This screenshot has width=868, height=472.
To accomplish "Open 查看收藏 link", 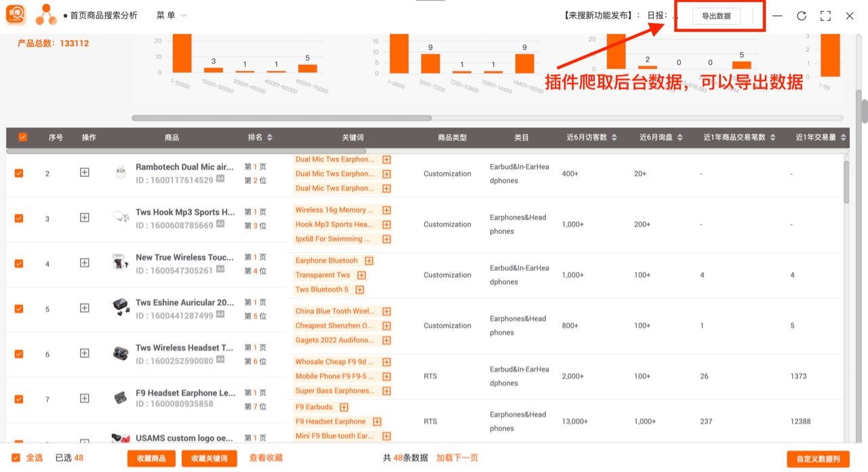I will pyautogui.click(x=266, y=458).
